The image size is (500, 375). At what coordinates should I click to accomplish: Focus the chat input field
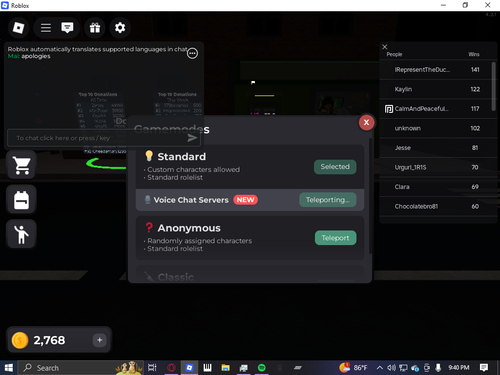point(104,138)
